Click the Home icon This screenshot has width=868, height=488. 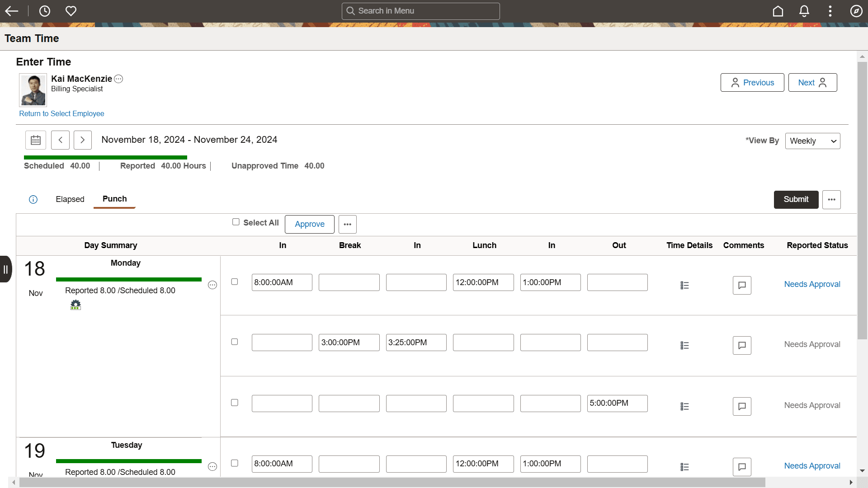point(778,11)
